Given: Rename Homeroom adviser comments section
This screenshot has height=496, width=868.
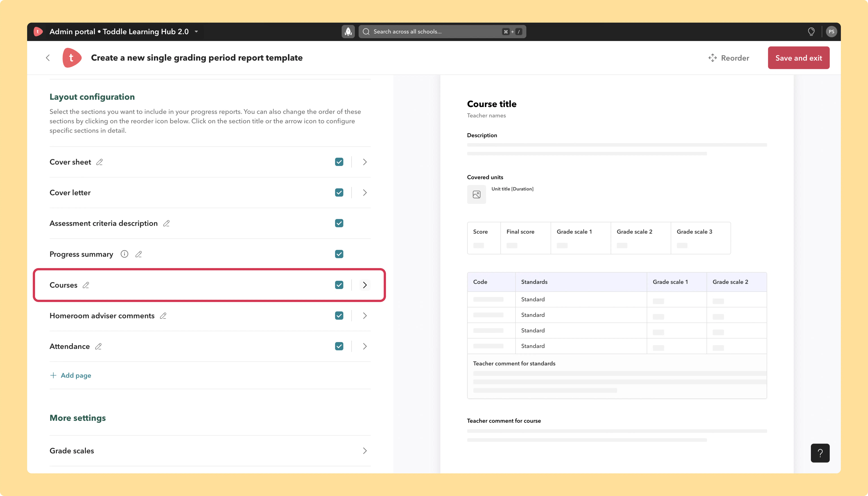Looking at the screenshot, I should [x=163, y=316].
